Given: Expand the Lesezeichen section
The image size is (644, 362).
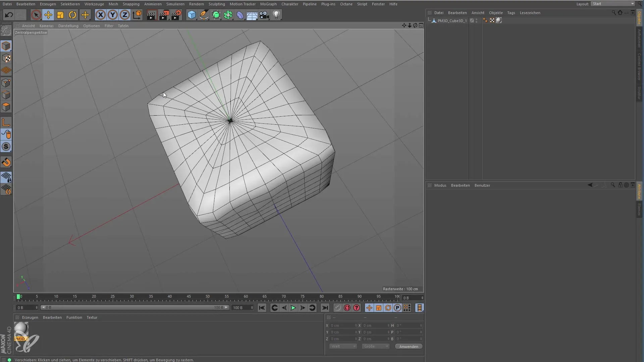Looking at the screenshot, I should tap(530, 12).
